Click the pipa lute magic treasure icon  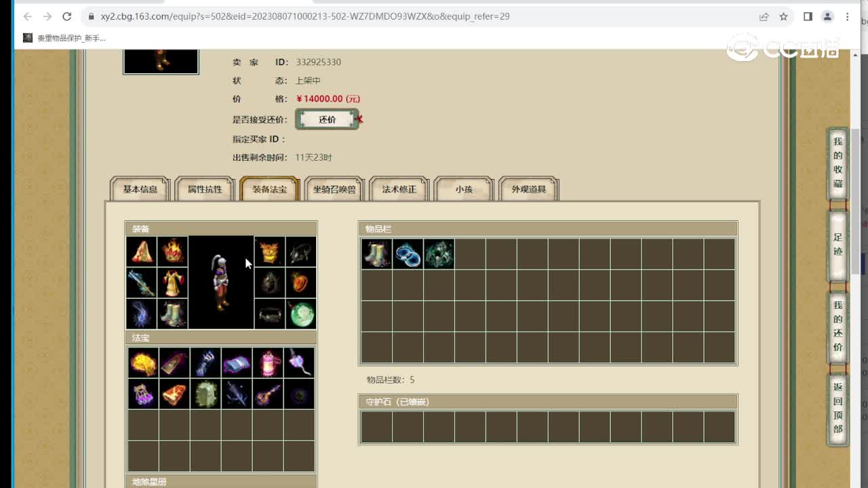pyautogui.click(x=268, y=394)
